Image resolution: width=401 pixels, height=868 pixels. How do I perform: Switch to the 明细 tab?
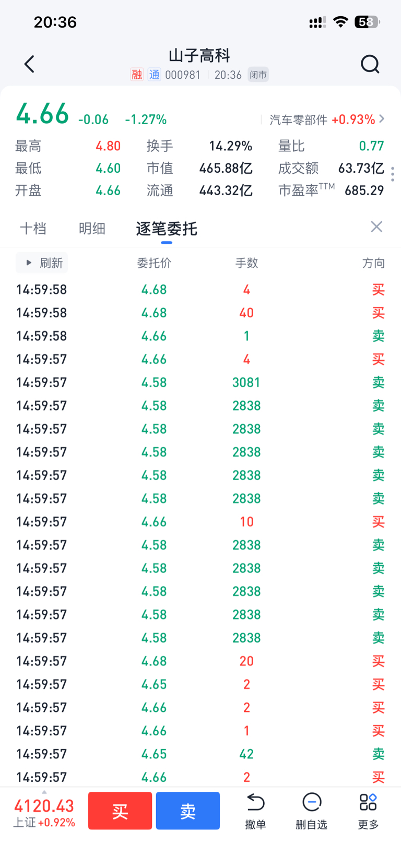coord(92,229)
